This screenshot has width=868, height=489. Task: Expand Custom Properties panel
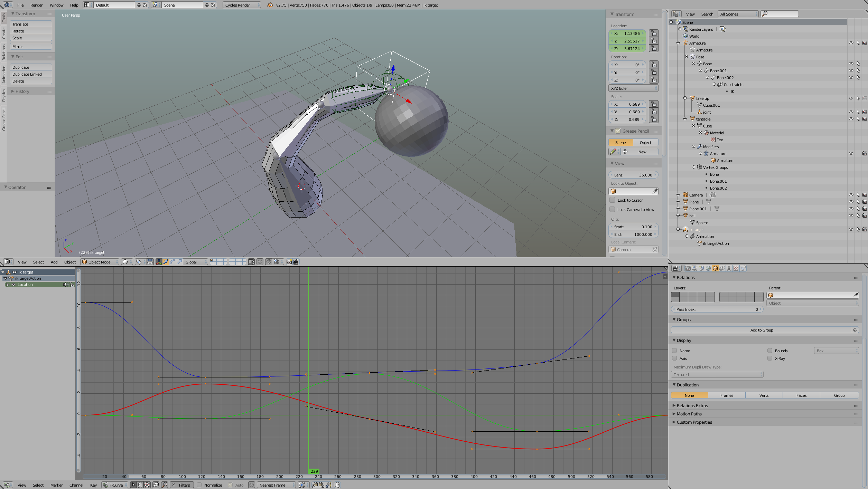tap(694, 422)
